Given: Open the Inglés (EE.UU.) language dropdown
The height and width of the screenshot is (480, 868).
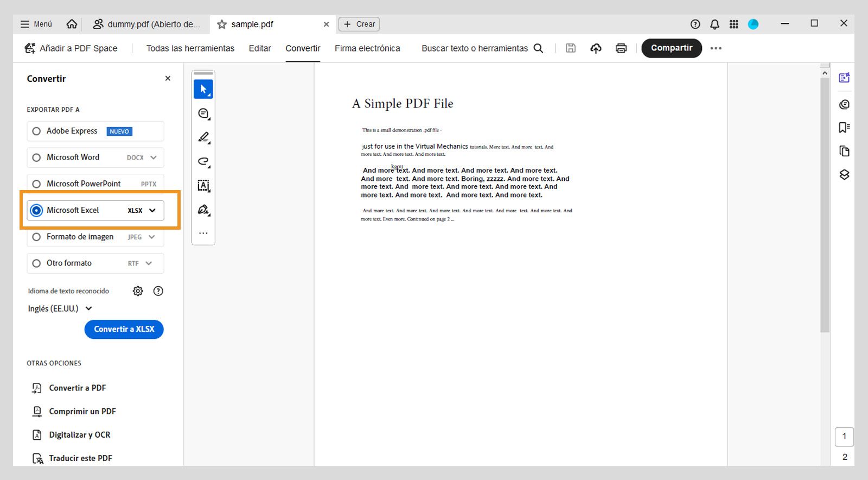Looking at the screenshot, I should tap(60, 308).
